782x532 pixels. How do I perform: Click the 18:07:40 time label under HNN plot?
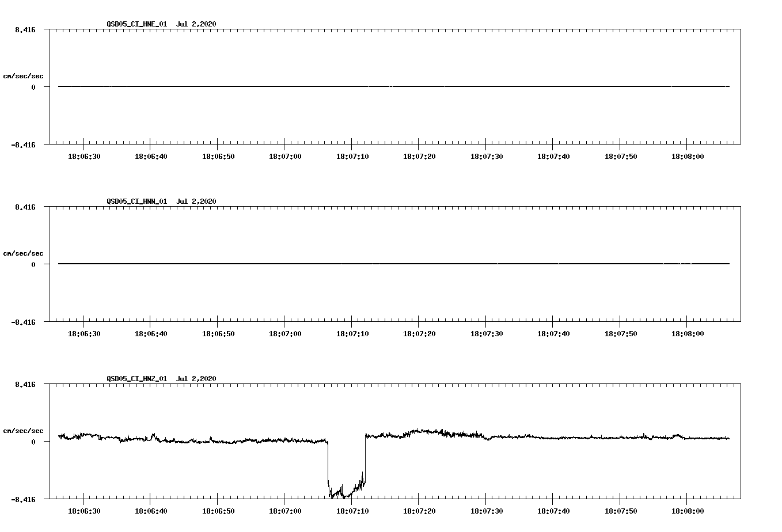(553, 334)
